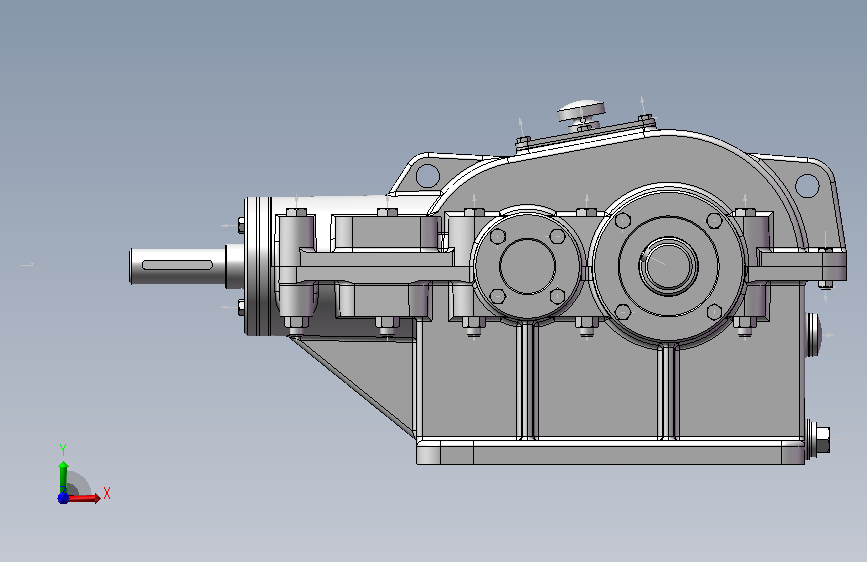Click the green "Y" label above the triad
Screen dimensions: 867x562
point(63,450)
